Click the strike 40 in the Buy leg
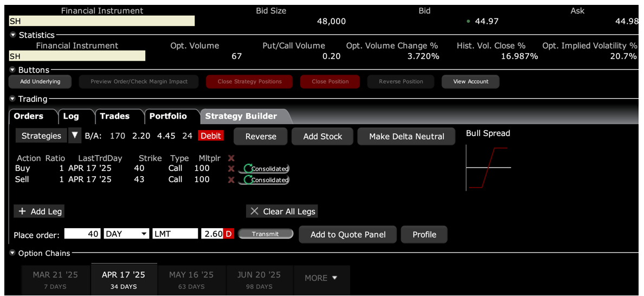The width and height of the screenshot is (644, 296). (139, 168)
